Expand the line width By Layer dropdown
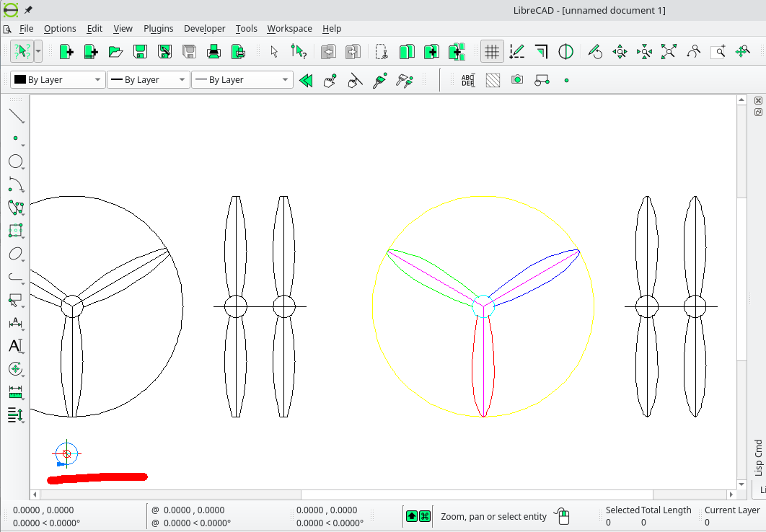 click(x=148, y=80)
